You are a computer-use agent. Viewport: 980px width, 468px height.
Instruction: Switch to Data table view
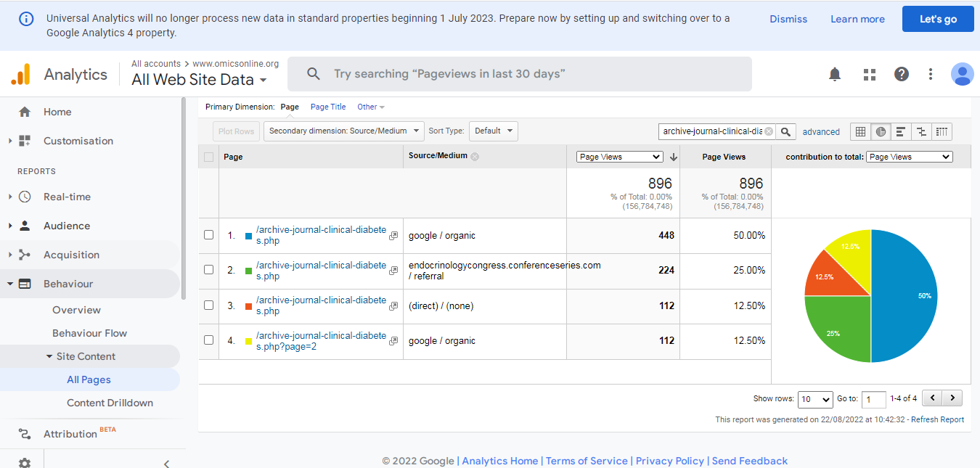tap(860, 131)
